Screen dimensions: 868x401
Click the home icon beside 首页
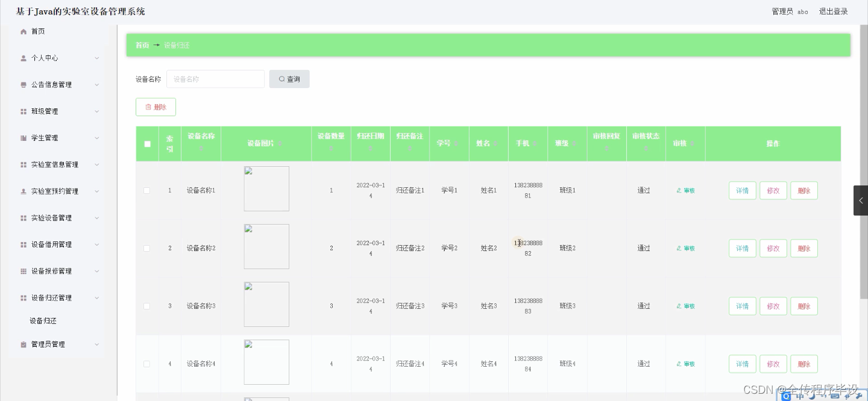pyautogui.click(x=24, y=31)
